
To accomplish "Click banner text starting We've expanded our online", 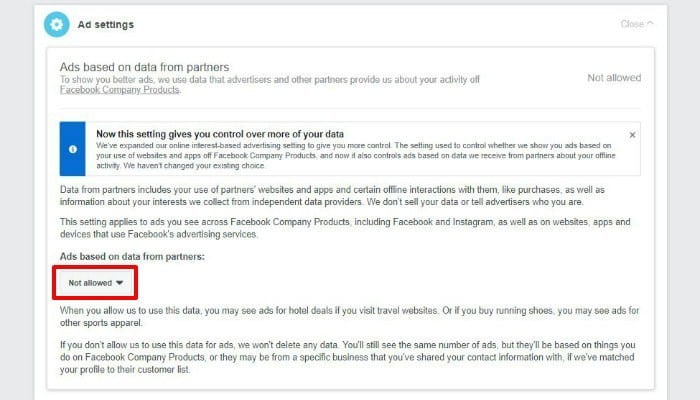I will pos(356,155).
